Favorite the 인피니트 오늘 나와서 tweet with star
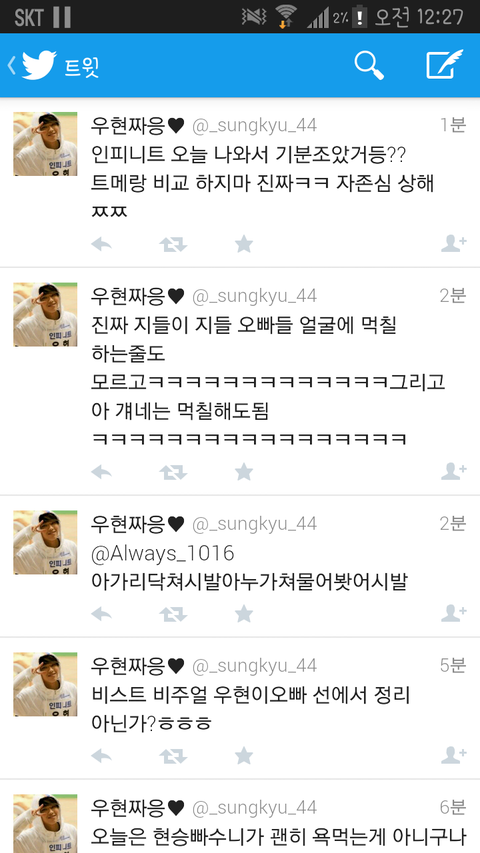The image size is (480, 853). tap(244, 244)
